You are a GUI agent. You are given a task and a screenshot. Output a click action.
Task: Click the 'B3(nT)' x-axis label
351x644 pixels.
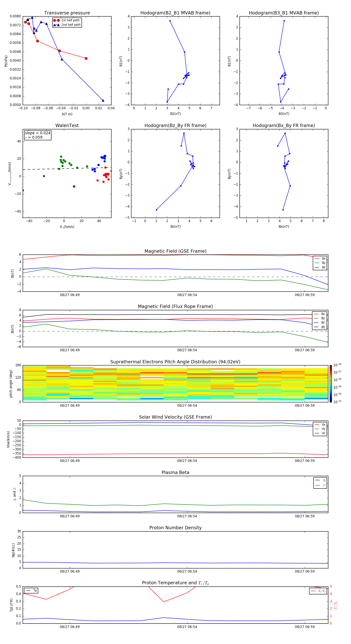pos(284,114)
